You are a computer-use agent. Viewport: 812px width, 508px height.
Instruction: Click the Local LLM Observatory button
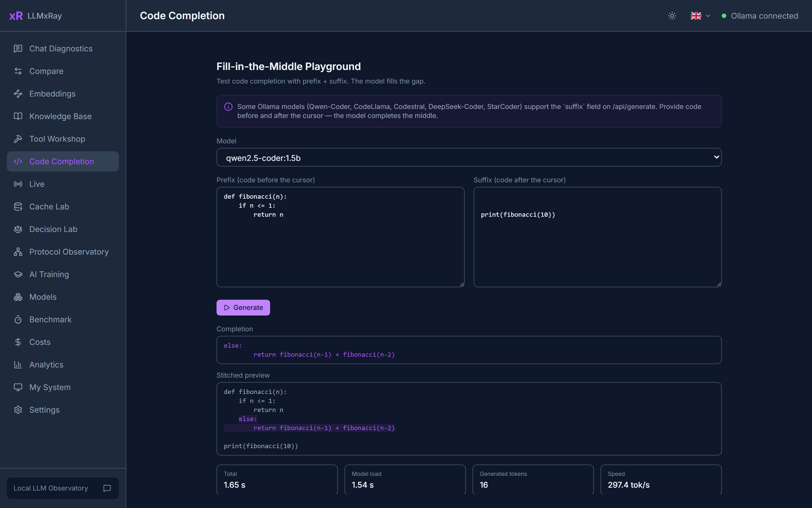(x=63, y=488)
